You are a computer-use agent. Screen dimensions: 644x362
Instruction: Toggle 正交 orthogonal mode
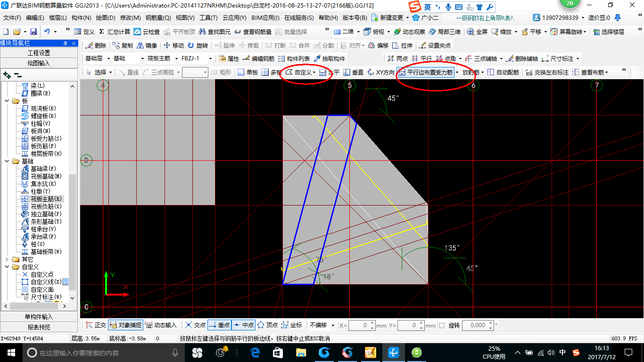click(x=96, y=325)
